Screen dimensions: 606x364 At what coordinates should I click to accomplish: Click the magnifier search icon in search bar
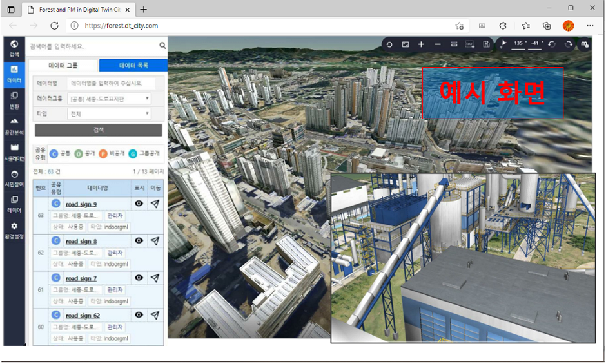click(162, 46)
